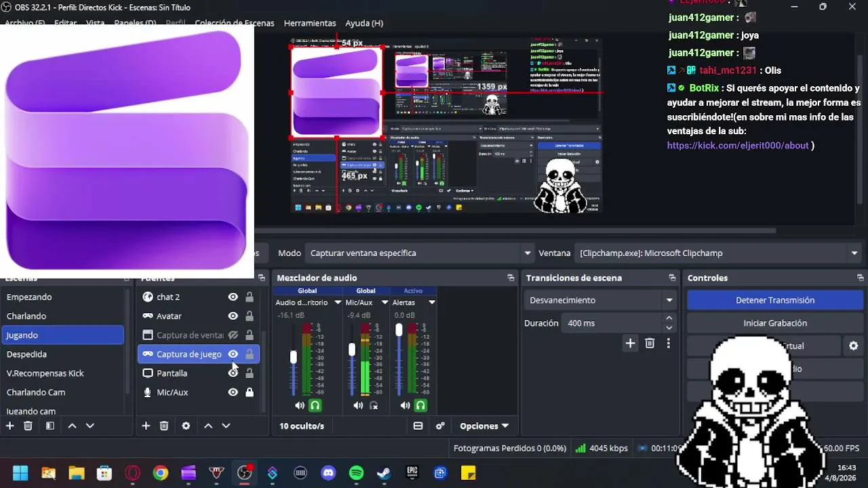This screenshot has height=488, width=868.
Task: Adjust the Mic/Aux volume slider
Action: pyautogui.click(x=352, y=350)
